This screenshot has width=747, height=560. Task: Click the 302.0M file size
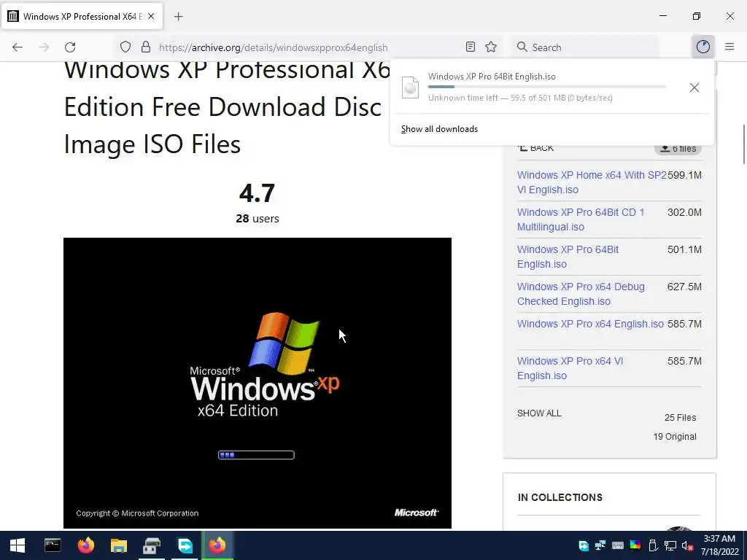pyautogui.click(x=684, y=212)
